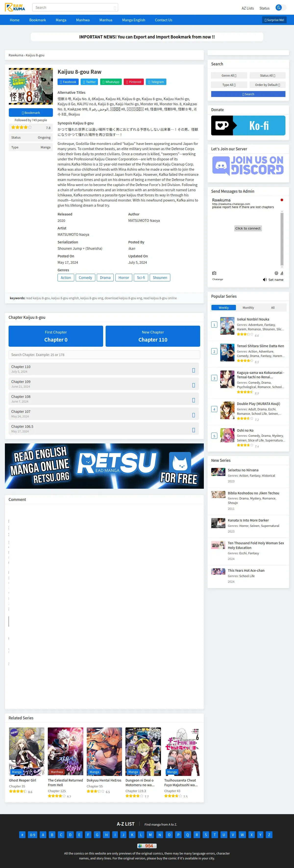Viewport: 294px width, 868px height.
Task: Expand the Genre All dropdown
Action: [x=229, y=75]
